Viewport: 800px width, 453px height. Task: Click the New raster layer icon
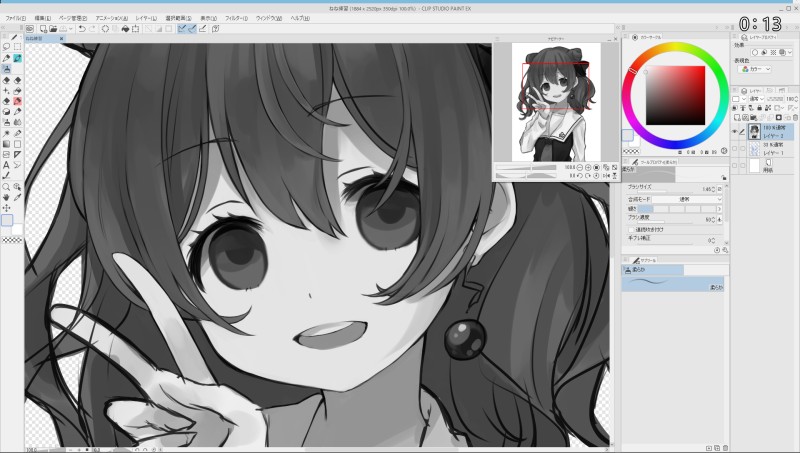click(x=735, y=118)
